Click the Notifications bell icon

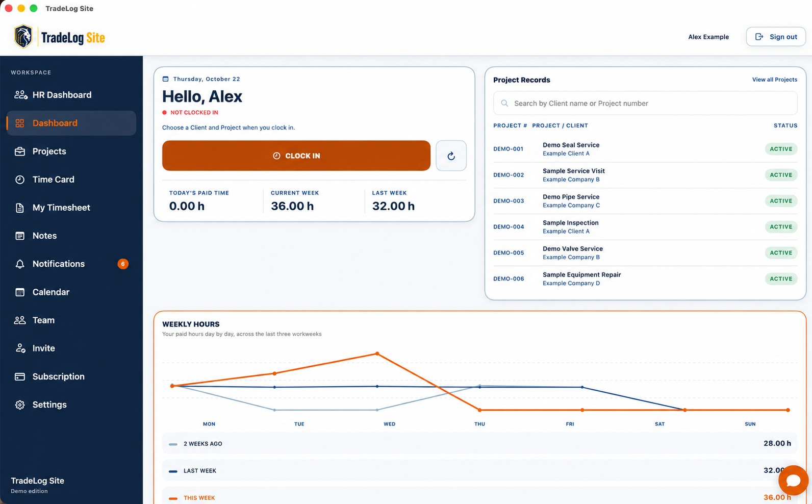click(20, 264)
